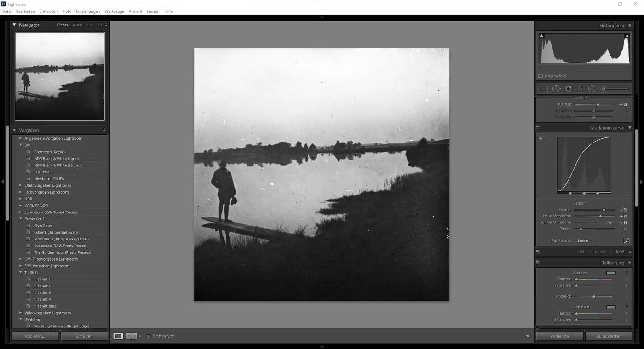Enable the Softproof checkbox
The height and width of the screenshot is (349, 644).
[x=148, y=336]
